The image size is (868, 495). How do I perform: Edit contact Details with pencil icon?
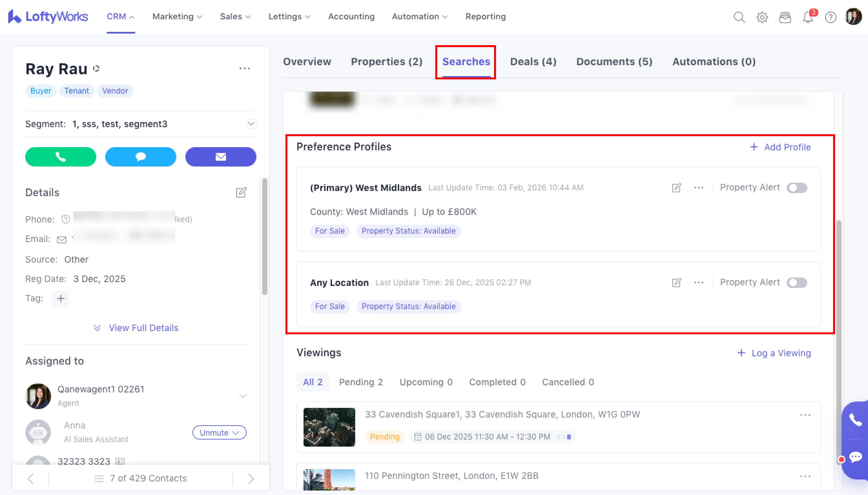tap(241, 192)
